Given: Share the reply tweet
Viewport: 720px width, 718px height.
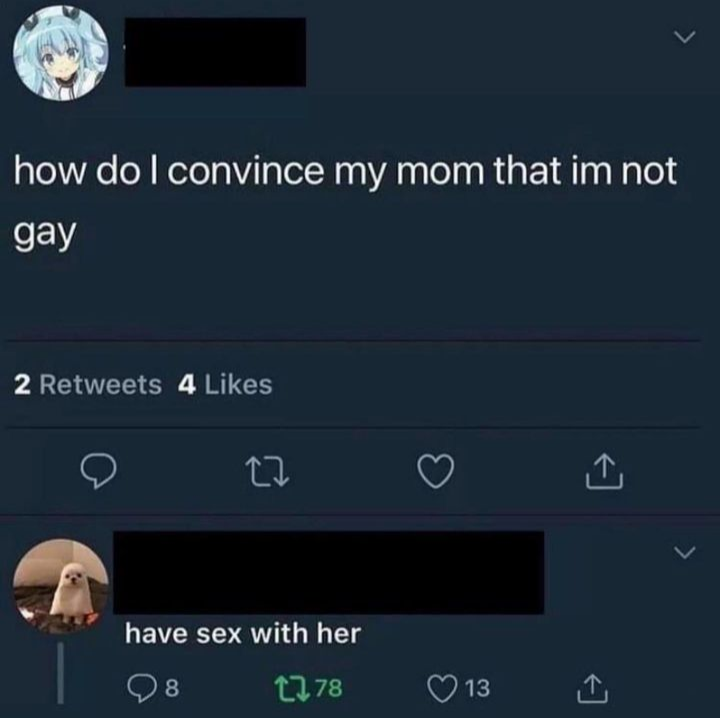Looking at the screenshot, I should point(592,689).
